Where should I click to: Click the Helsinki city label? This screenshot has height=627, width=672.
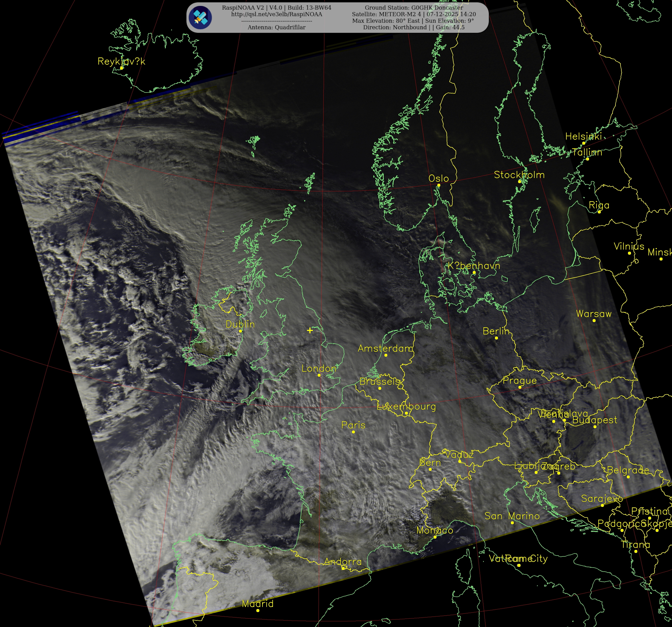point(584,137)
